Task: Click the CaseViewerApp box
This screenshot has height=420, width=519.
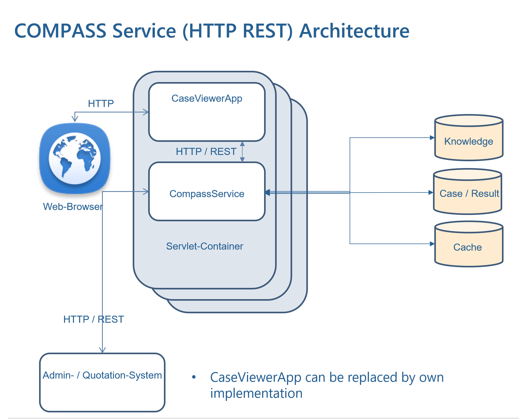Action: click(x=207, y=112)
